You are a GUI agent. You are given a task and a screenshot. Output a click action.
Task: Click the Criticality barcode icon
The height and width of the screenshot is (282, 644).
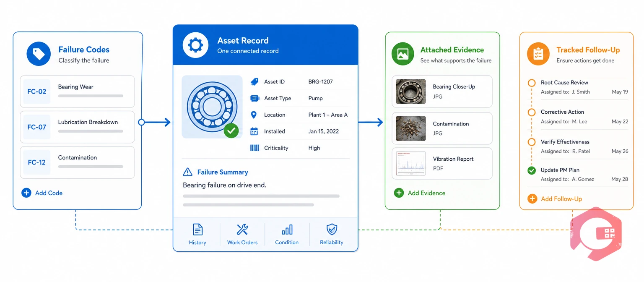[x=254, y=148]
